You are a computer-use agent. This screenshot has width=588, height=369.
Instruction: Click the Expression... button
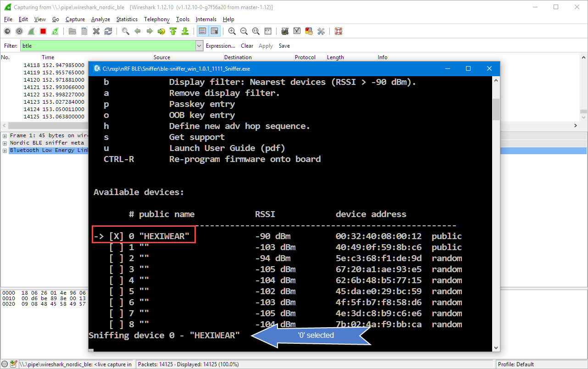(x=220, y=46)
